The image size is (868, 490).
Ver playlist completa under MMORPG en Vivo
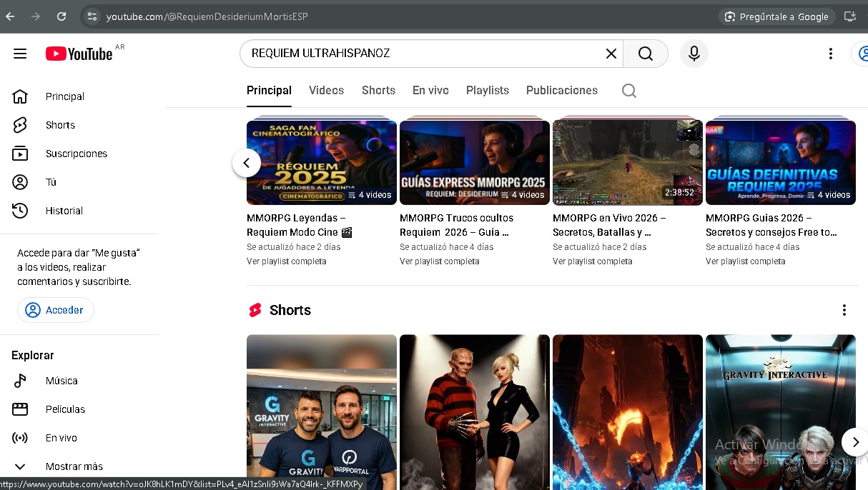[x=593, y=261]
